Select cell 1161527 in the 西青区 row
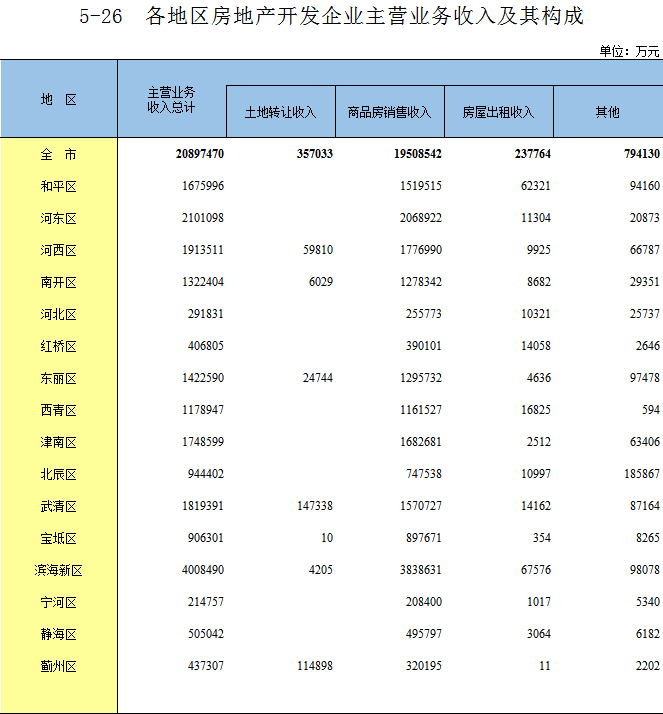This screenshot has height=714, width=663. 421,410
